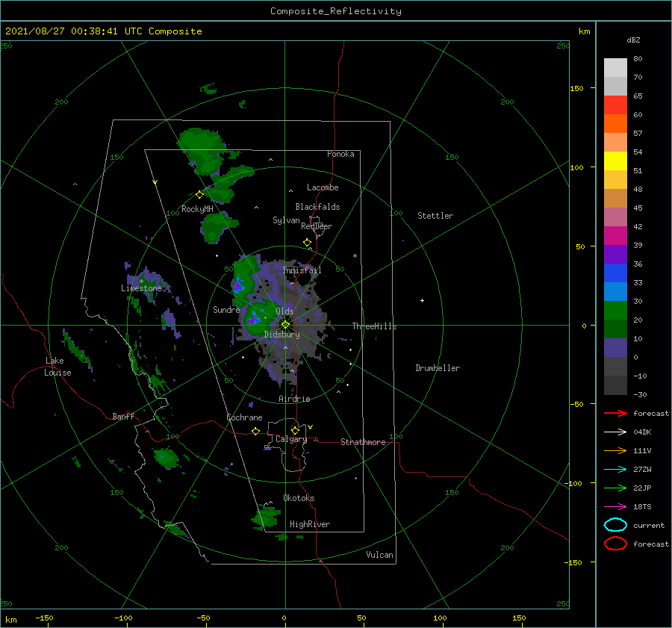Click the Sundre town label

pos(226,309)
